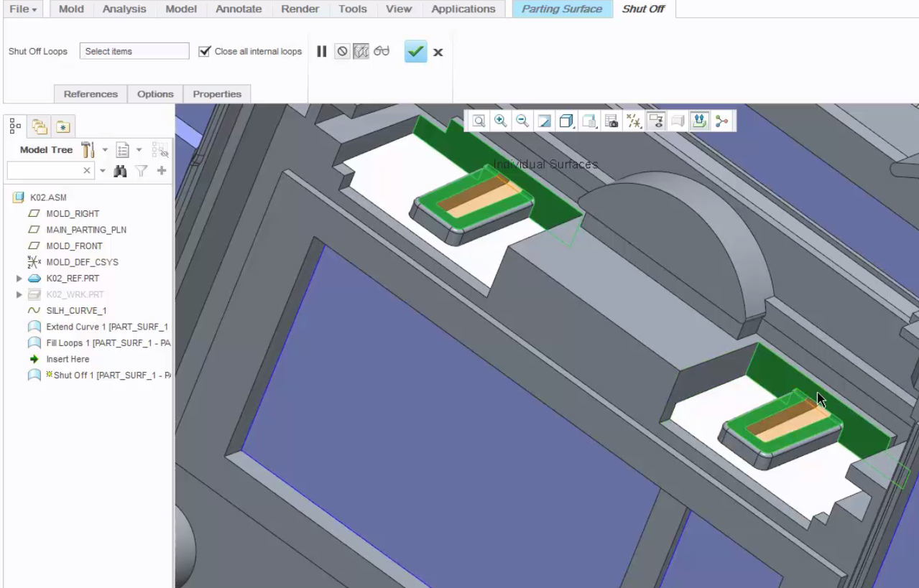
Task: Switch to the Applications ribbon tab
Action: pyautogui.click(x=463, y=9)
